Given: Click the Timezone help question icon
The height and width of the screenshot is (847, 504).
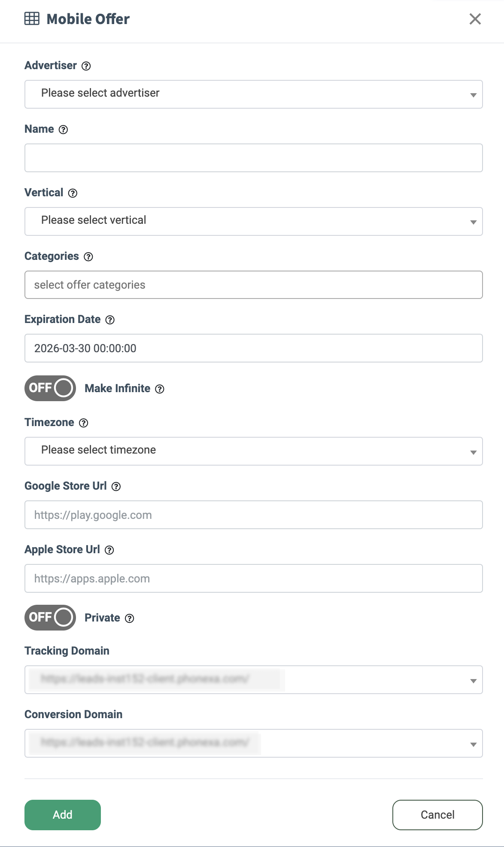Looking at the screenshot, I should pos(84,423).
